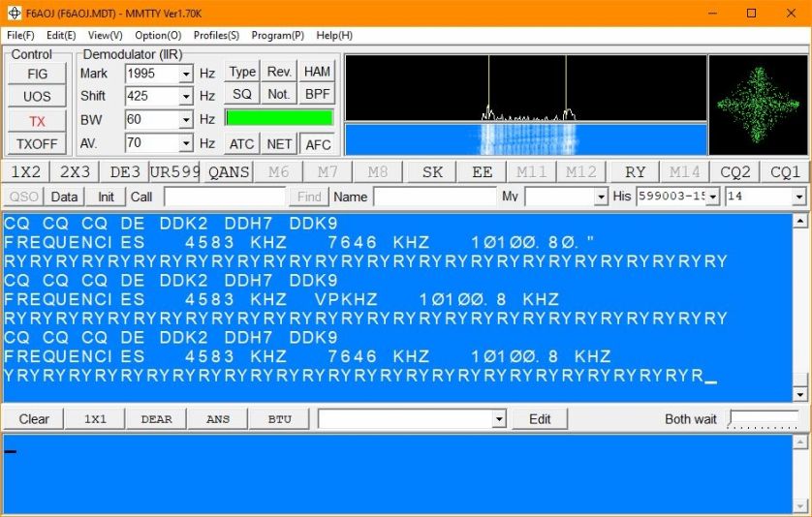Toggle the UOS control button
The image size is (812, 517).
(x=38, y=97)
